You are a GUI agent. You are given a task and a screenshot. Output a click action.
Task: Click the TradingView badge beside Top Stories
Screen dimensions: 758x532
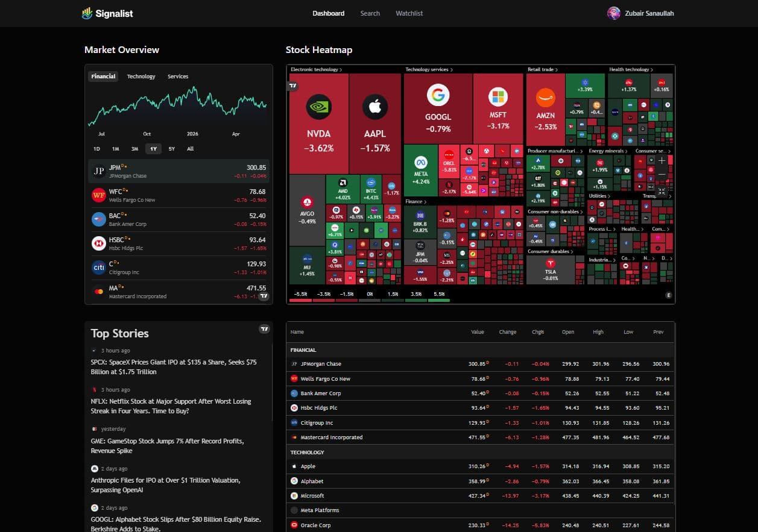click(264, 329)
